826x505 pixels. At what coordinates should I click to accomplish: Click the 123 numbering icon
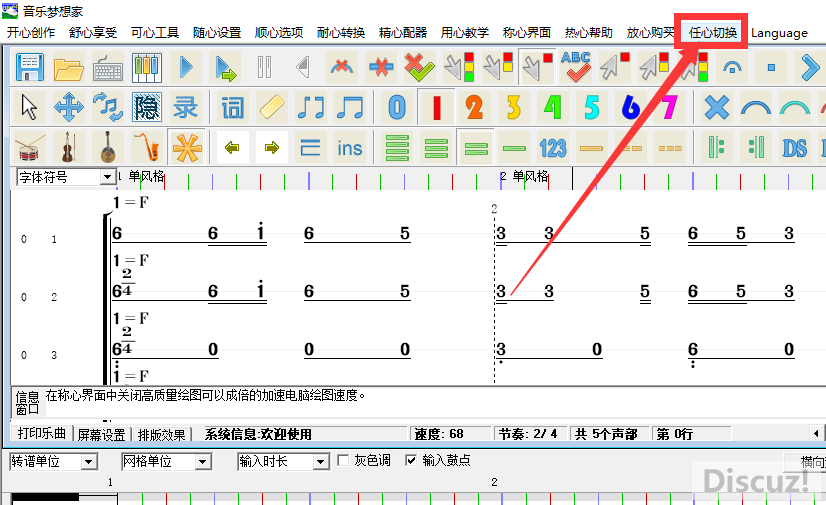[x=553, y=148]
